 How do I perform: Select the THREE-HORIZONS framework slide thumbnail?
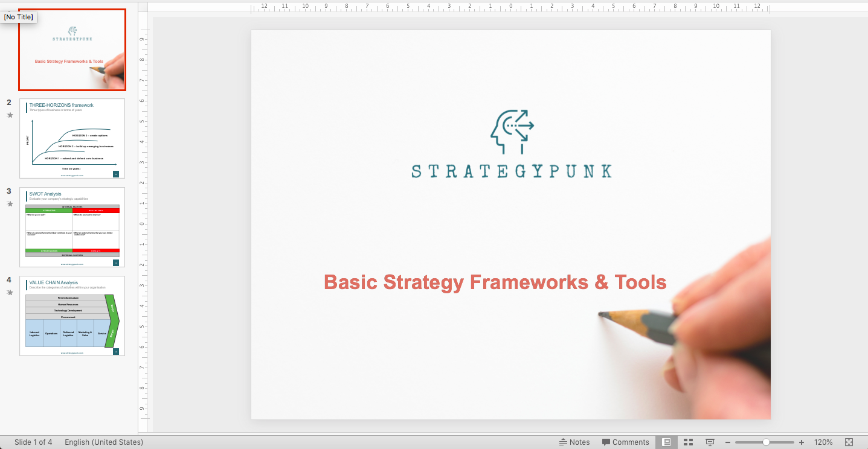pyautogui.click(x=72, y=138)
